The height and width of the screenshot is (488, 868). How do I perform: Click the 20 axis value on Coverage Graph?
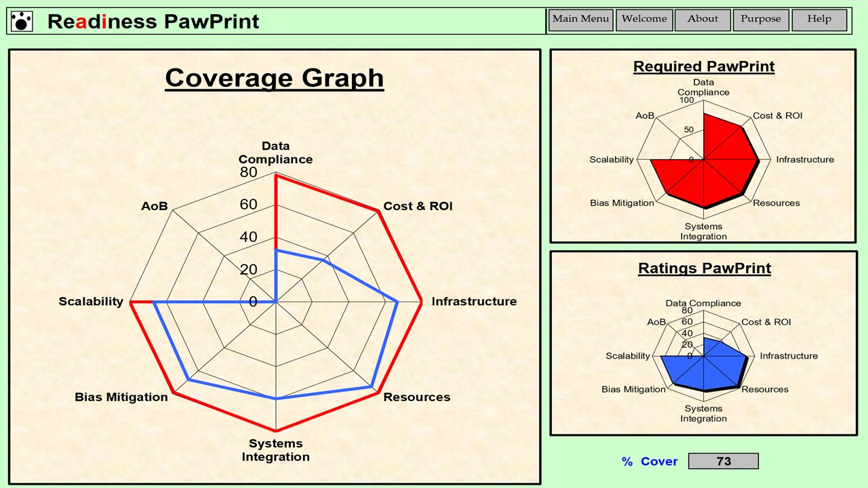249,270
